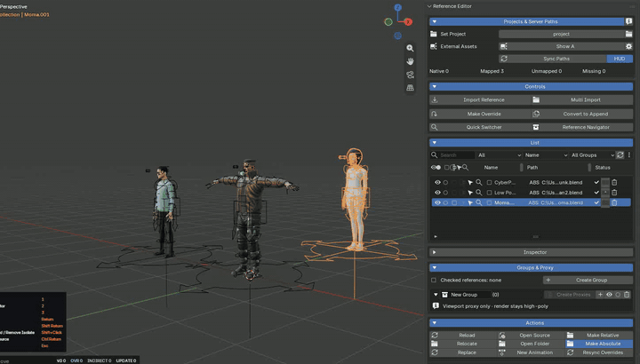640x364 pixels.
Task: Collapse the Projects & Server Paths section
Action: (x=435, y=21)
